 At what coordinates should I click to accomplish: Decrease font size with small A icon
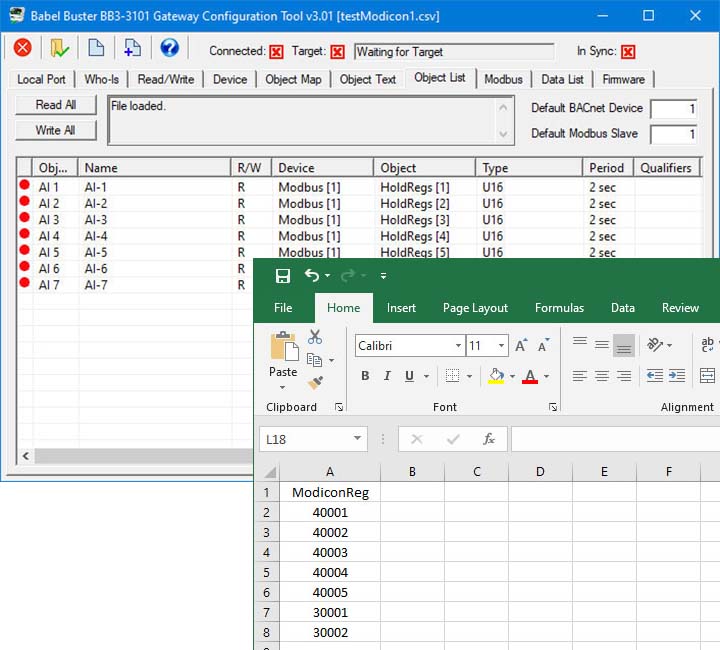click(543, 345)
